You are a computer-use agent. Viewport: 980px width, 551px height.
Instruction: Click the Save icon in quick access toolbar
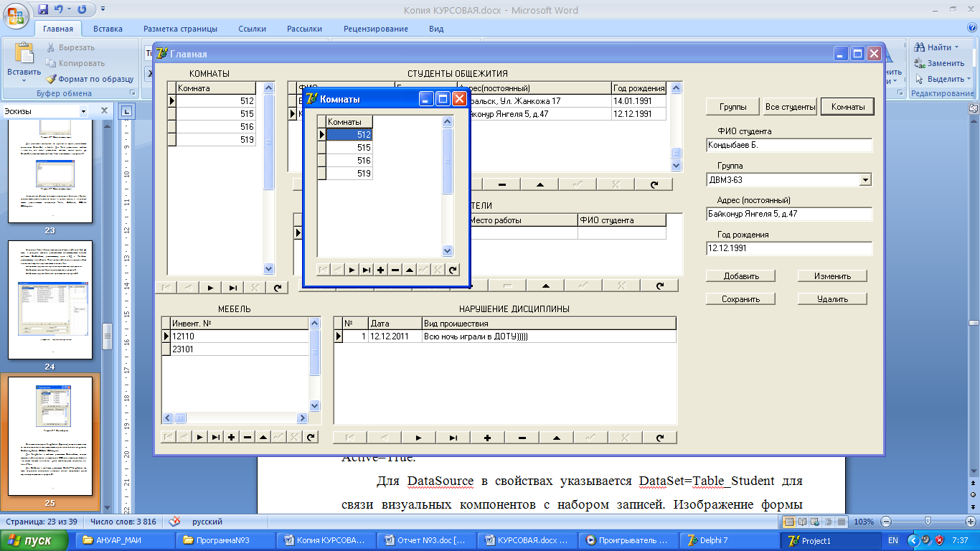coord(43,10)
